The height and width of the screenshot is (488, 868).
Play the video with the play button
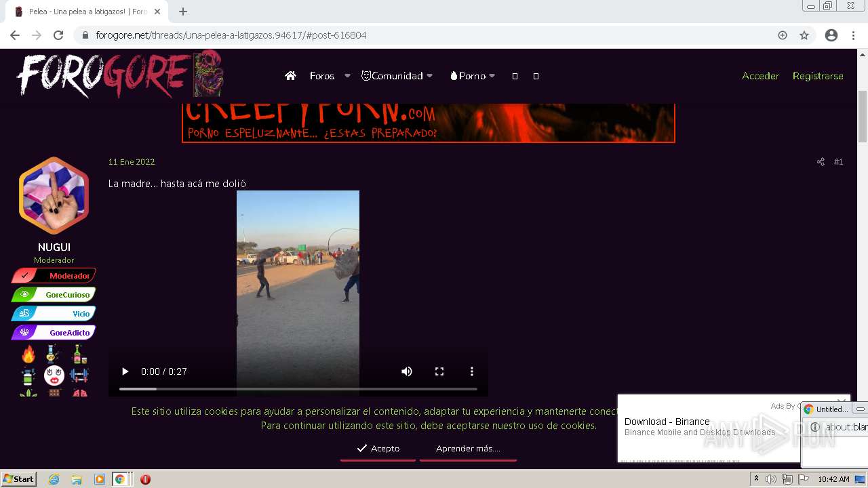click(125, 371)
